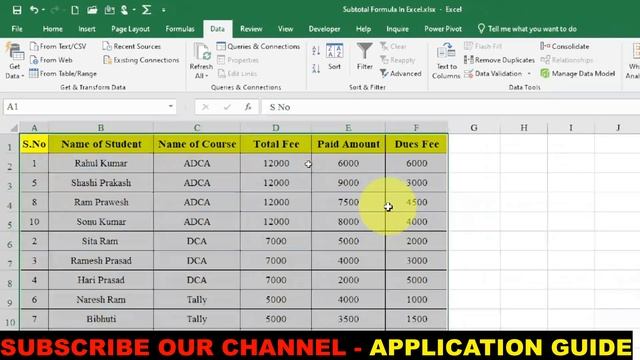
Task: Select row 6 header
Action: click(x=10, y=244)
